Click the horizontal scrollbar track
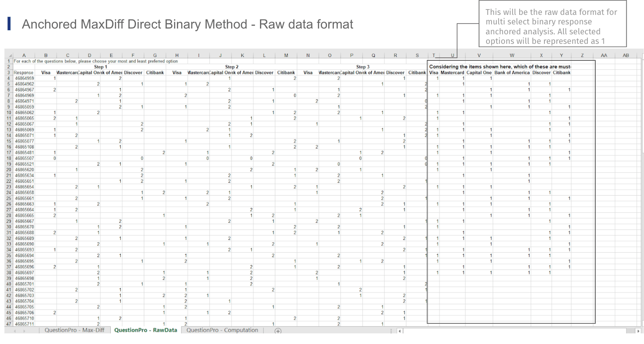This screenshot has width=644, height=344. [x=519, y=331]
